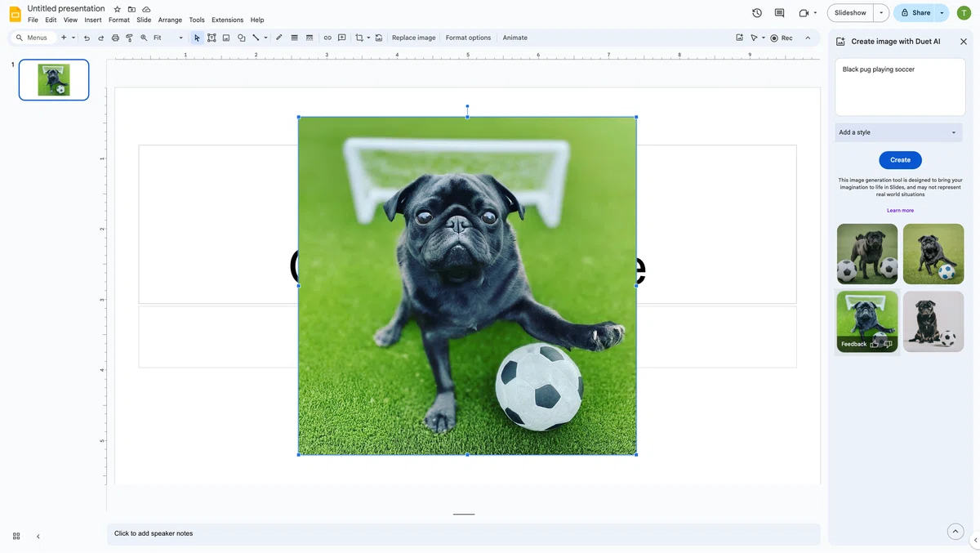Viewport: 980px width, 553px height.
Task: Click the border weight icon
Action: click(x=294, y=38)
